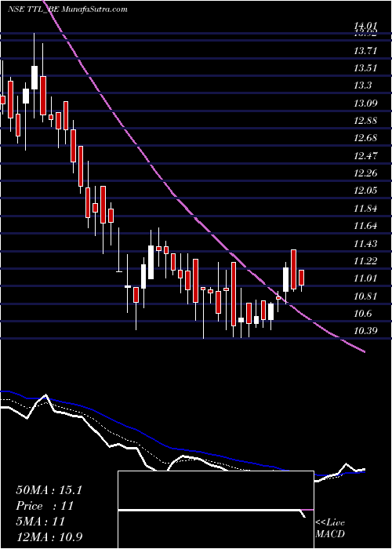
Task: Click the <<Live MACD label
Action: (330, 529)
